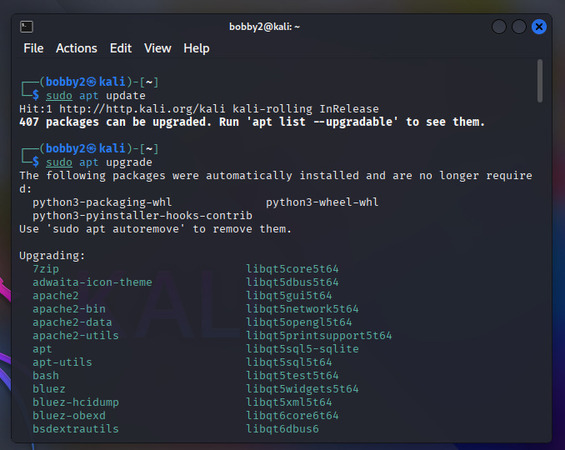This screenshot has width=565, height=450.
Task: Select 'python3-packaging-whl' package name
Action: coord(102,202)
